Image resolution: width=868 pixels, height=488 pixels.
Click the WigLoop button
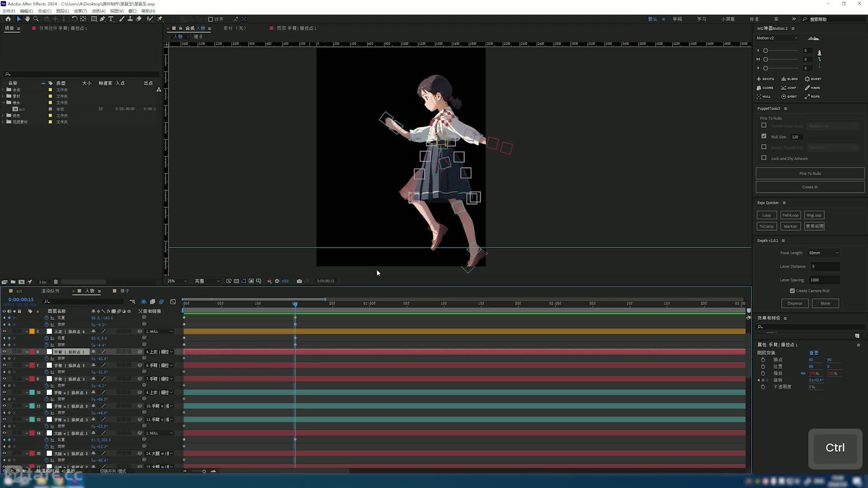(814, 215)
